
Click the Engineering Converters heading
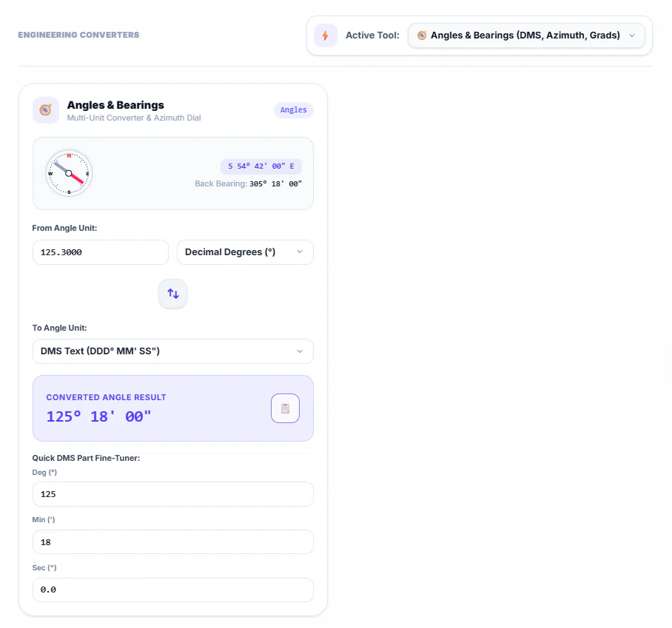pyautogui.click(x=79, y=35)
